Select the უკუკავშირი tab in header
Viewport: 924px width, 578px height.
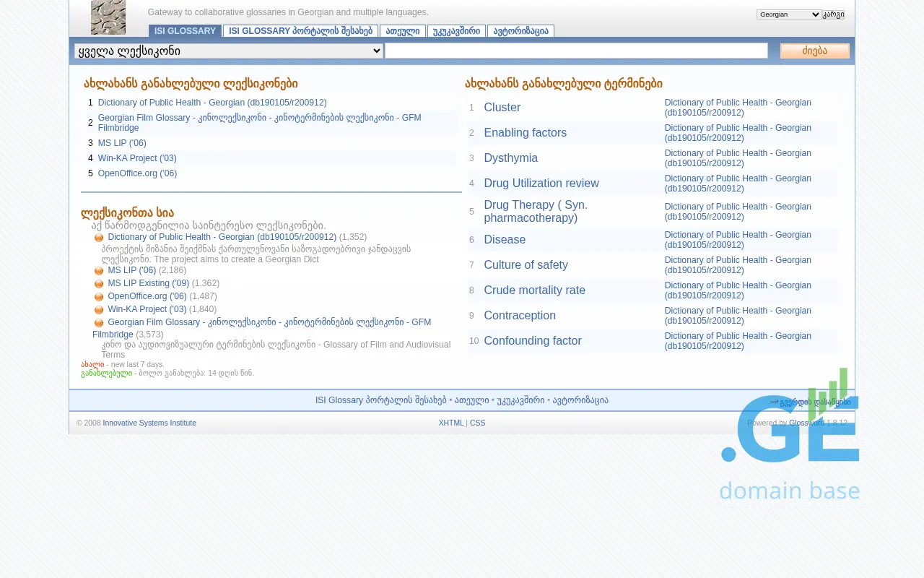pos(456,31)
